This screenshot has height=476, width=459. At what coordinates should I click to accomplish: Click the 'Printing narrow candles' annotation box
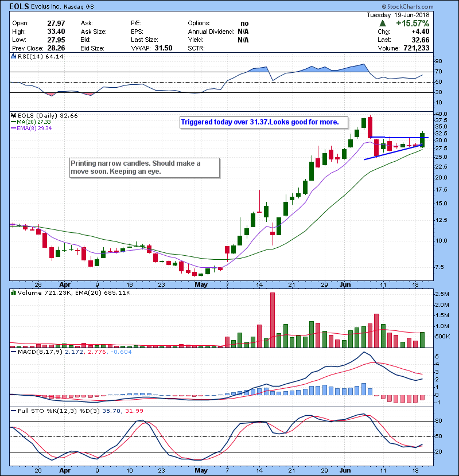145,167
